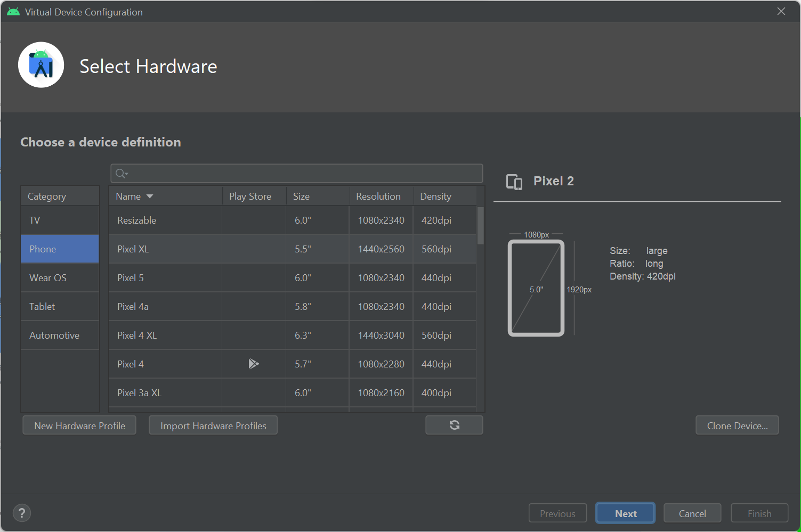Click the Category column header
The width and height of the screenshot is (801, 532).
[60, 196]
